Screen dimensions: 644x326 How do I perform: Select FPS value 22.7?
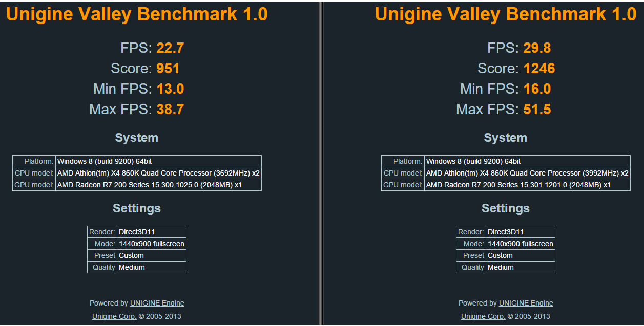point(170,48)
